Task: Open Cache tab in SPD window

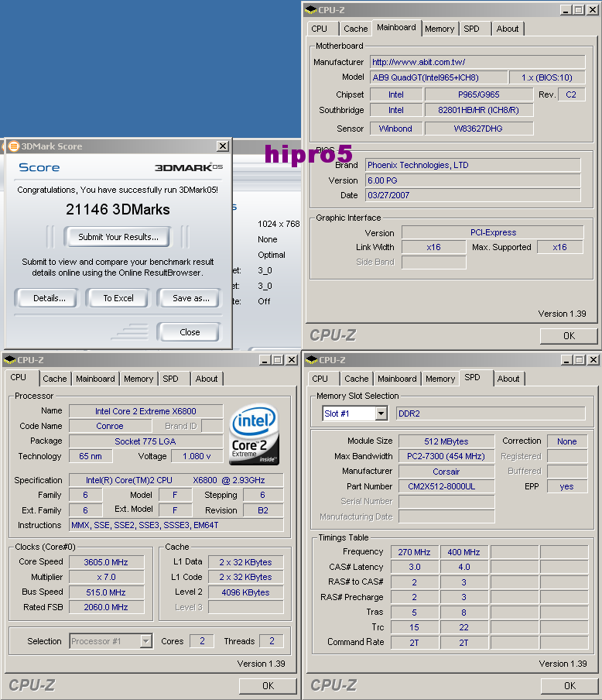Action: click(357, 379)
